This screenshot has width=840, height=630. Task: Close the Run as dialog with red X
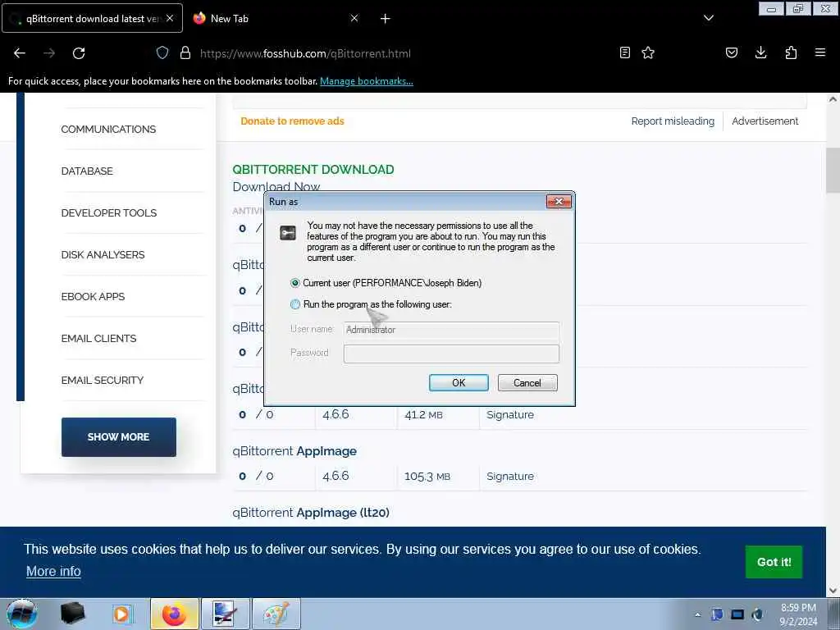click(559, 202)
